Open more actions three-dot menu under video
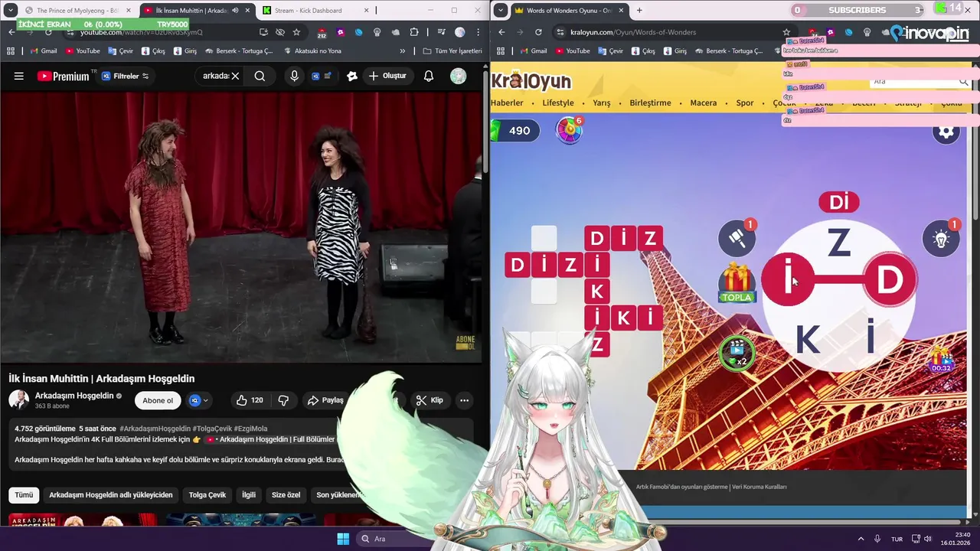 pyautogui.click(x=464, y=400)
